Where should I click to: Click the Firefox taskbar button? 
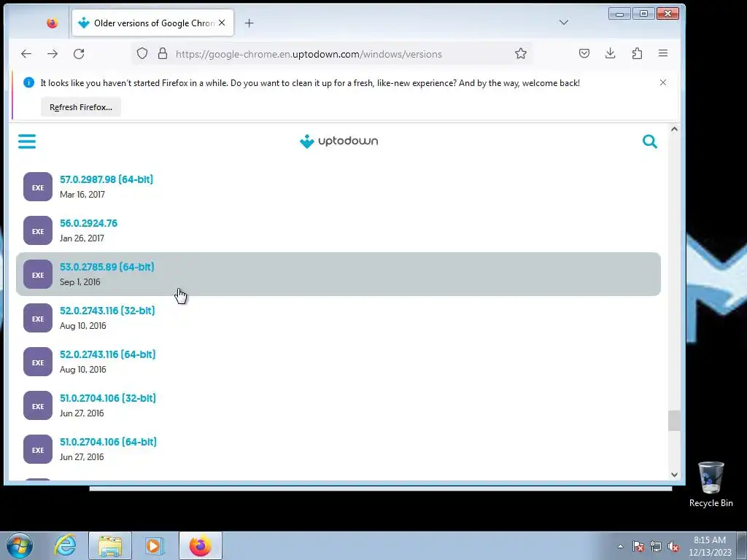[x=201, y=545]
